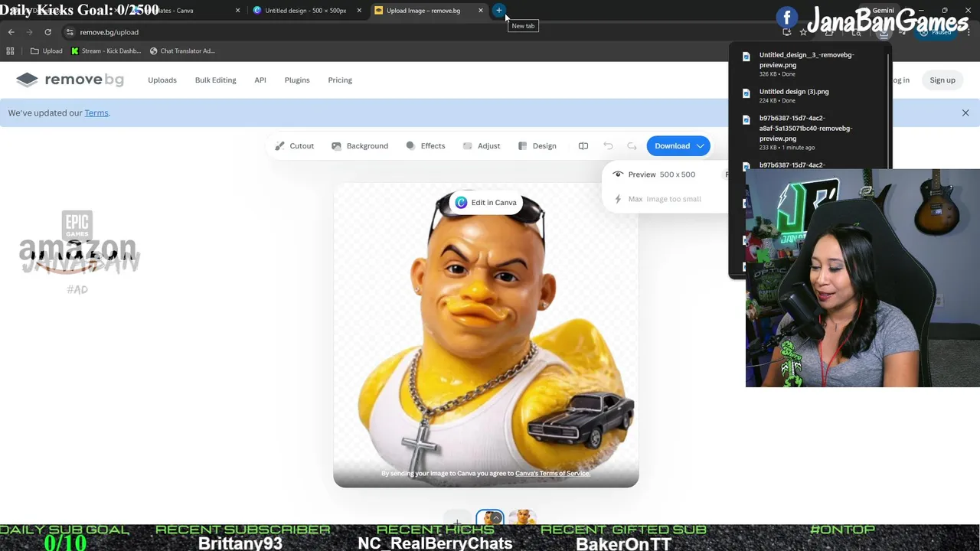Reload the page

47,32
